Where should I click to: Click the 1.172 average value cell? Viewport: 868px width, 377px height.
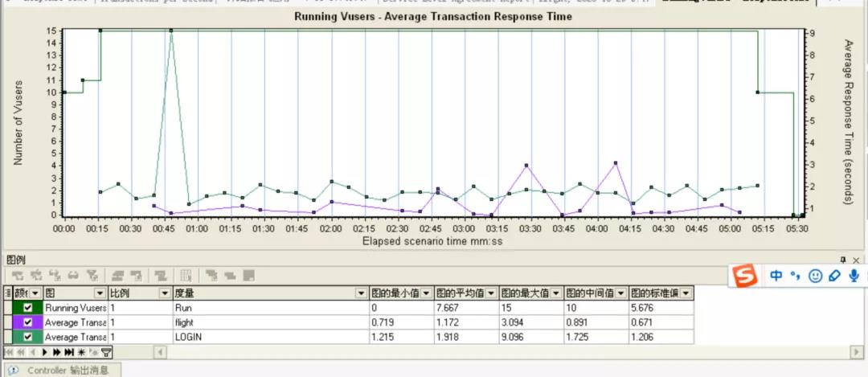coord(466,322)
